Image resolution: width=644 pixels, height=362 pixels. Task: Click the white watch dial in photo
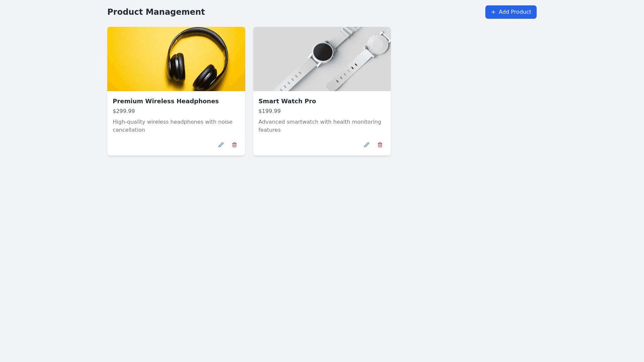(x=378, y=44)
